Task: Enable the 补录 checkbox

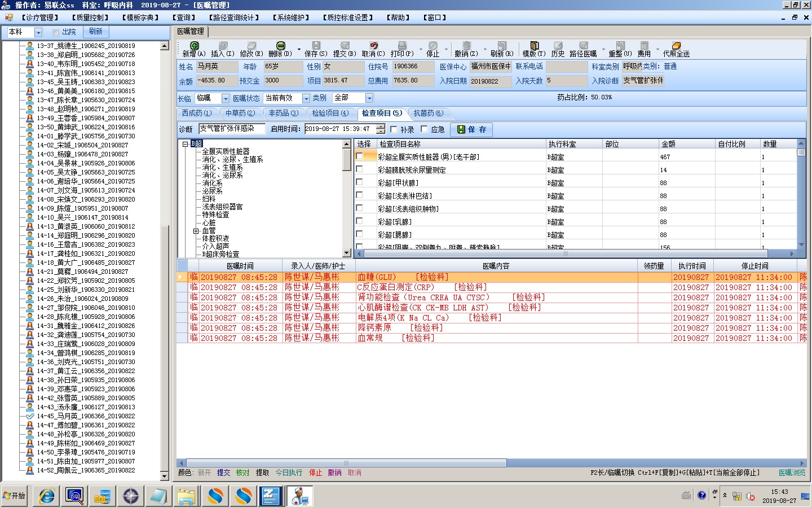Action: pos(394,129)
